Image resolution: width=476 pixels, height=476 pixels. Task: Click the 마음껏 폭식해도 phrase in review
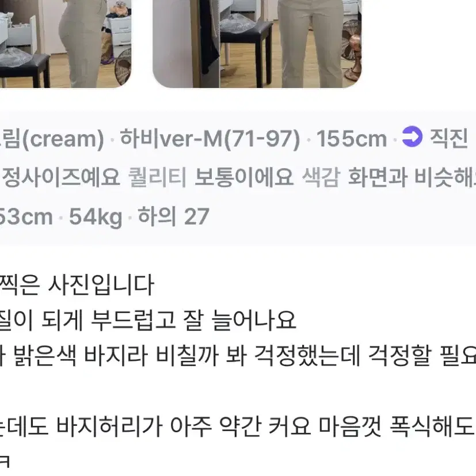(397, 425)
